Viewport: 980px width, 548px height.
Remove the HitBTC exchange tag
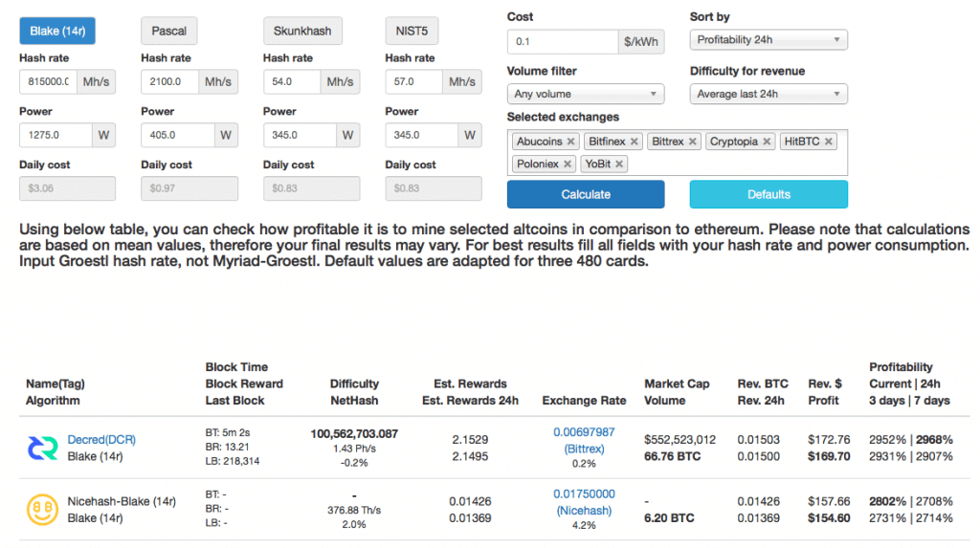[829, 142]
